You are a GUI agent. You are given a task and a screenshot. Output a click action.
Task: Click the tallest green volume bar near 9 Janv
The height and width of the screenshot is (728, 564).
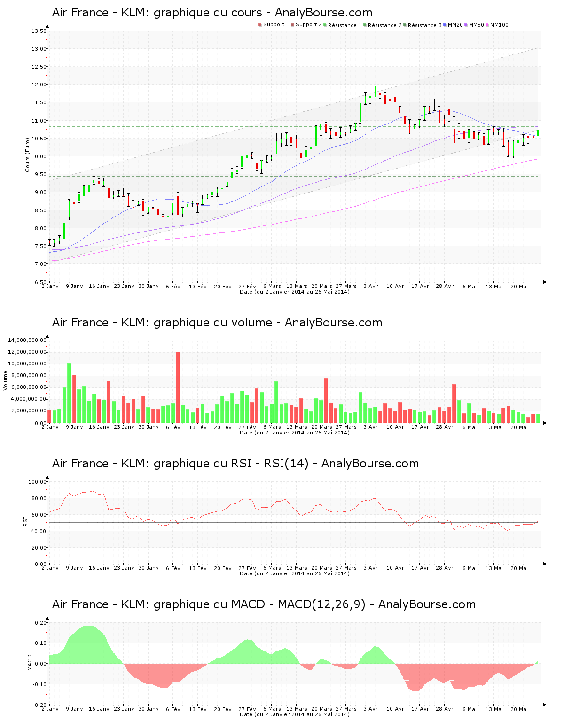click(69, 393)
